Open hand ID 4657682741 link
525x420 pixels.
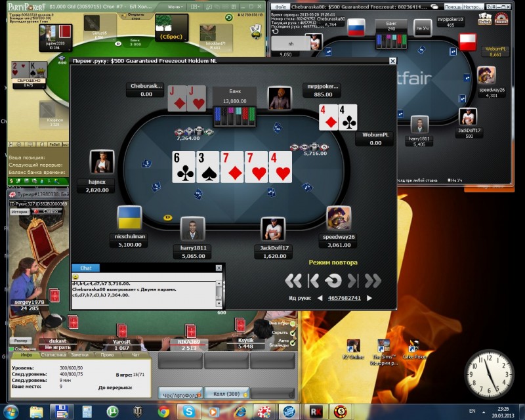[344, 298]
